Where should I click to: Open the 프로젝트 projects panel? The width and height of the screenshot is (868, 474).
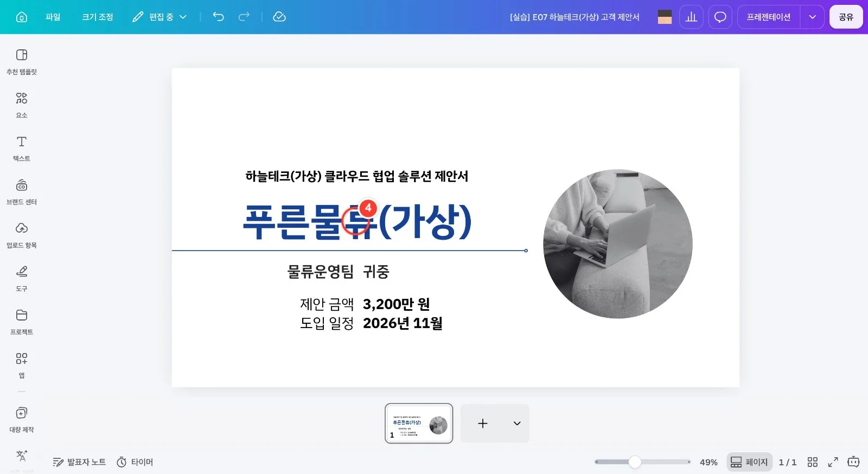pos(22,322)
